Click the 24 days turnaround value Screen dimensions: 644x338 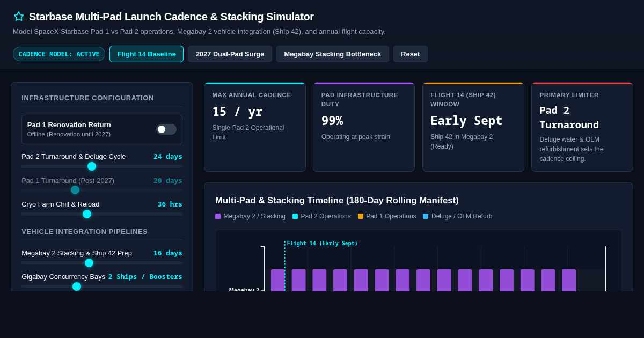pos(168,157)
